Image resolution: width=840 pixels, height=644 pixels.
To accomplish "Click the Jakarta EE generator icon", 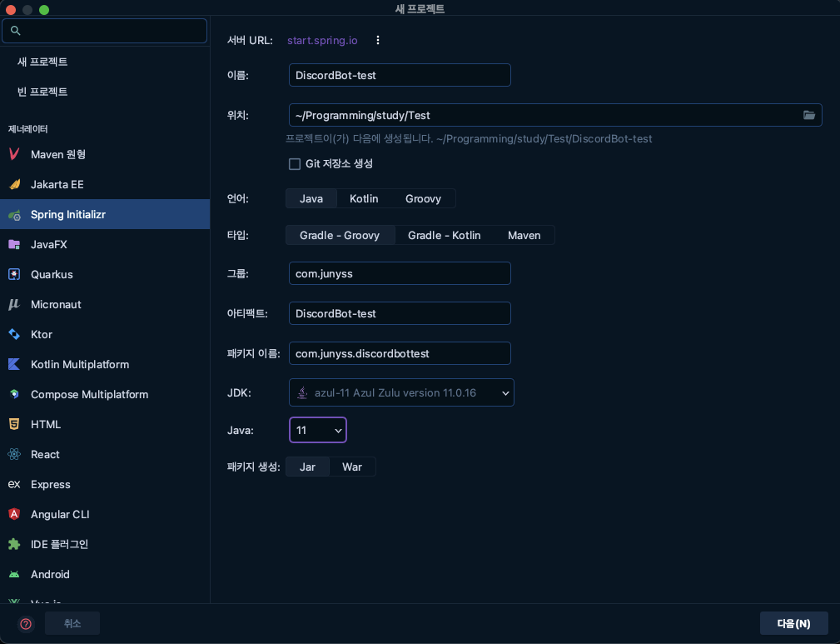I will [x=14, y=184].
